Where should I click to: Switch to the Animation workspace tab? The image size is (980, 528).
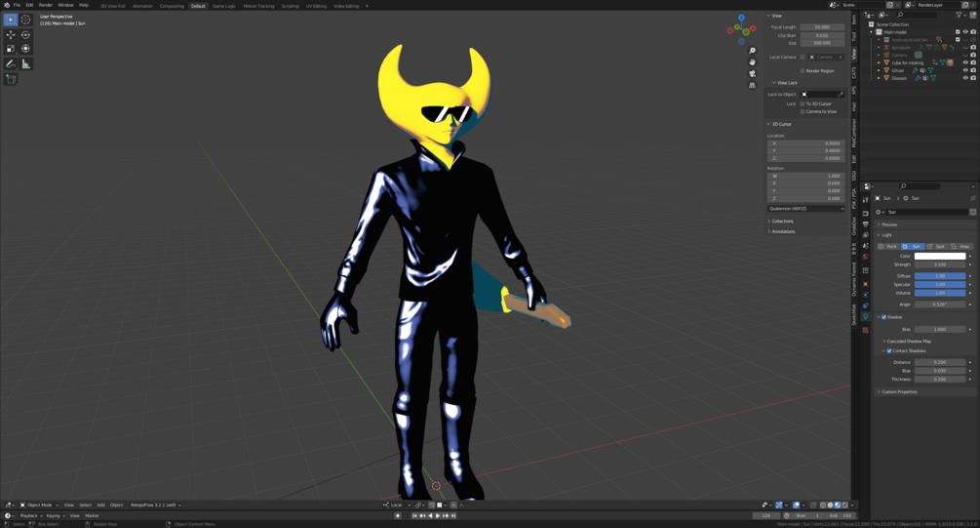click(x=142, y=6)
